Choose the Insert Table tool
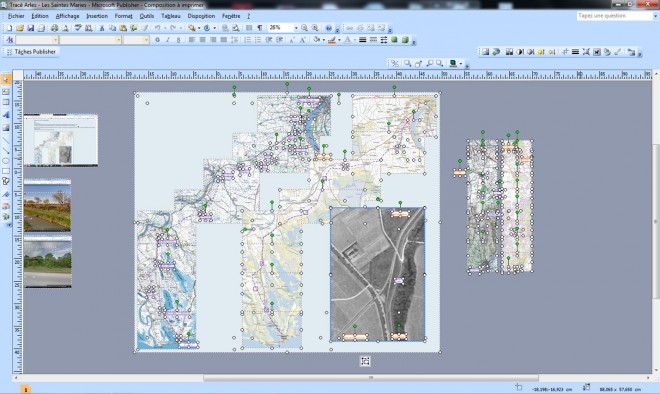This screenshot has width=660, height=394. point(6,102)
